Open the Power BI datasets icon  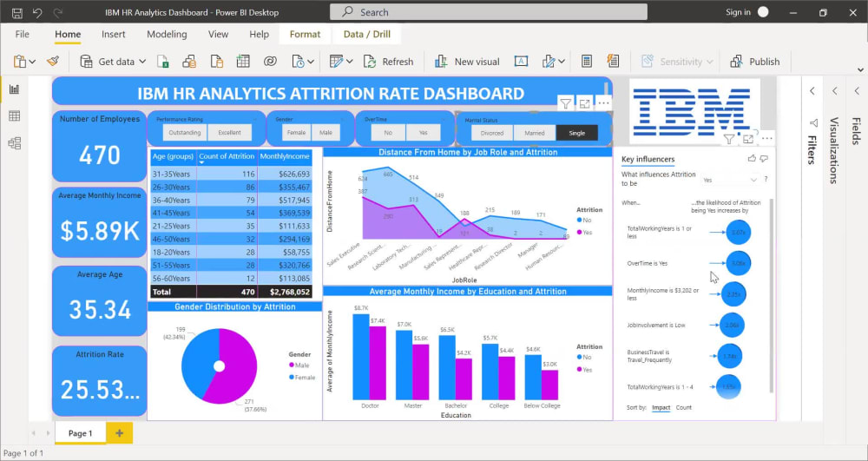(189, 62)
